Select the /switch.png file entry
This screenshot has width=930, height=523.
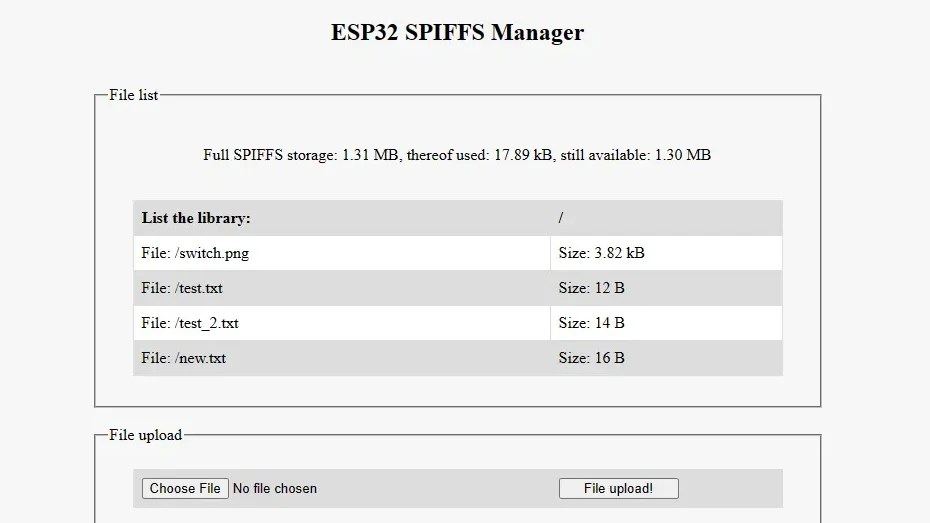pos(195,253)
